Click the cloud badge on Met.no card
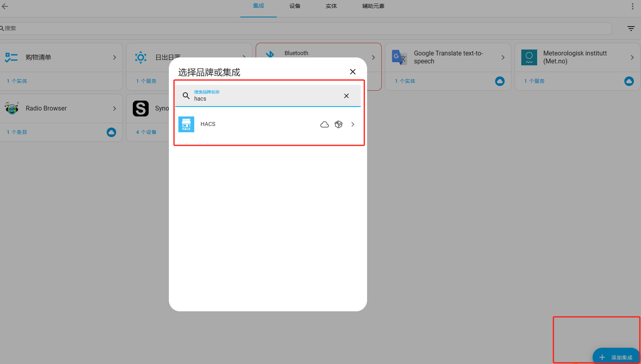 point(629,81)
